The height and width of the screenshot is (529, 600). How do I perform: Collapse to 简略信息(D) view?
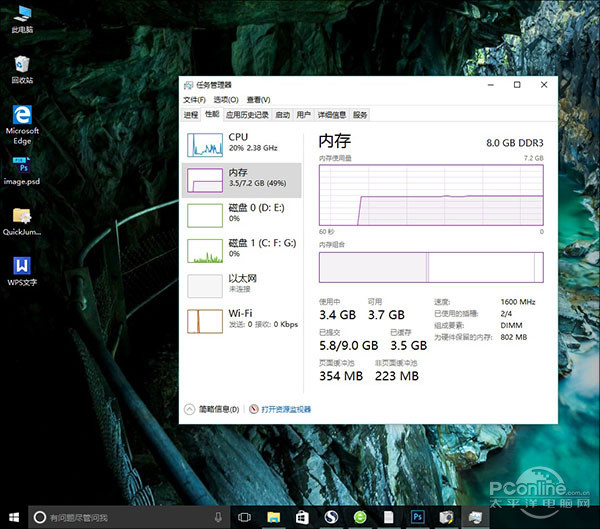click(212, 410)
